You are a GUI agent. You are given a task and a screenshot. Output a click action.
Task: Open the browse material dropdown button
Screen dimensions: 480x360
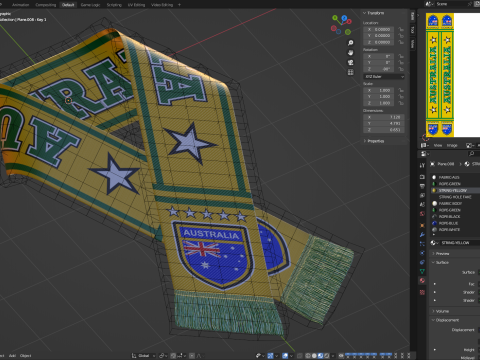tap(434, 243)
